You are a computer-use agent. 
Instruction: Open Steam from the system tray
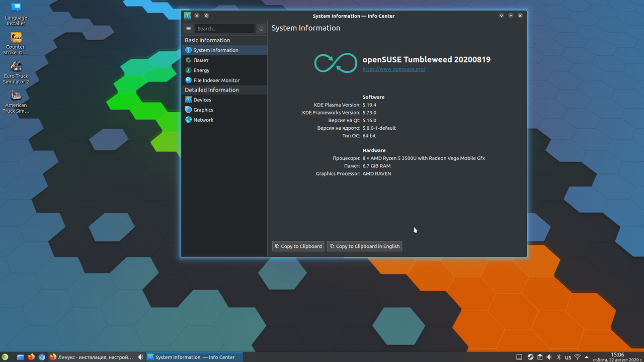coord(530,357)
